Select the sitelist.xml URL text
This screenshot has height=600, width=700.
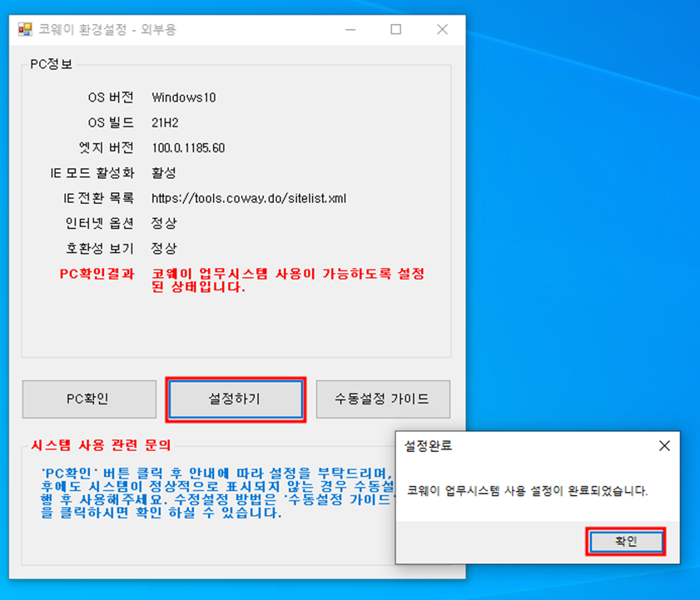tap(249, 198)
